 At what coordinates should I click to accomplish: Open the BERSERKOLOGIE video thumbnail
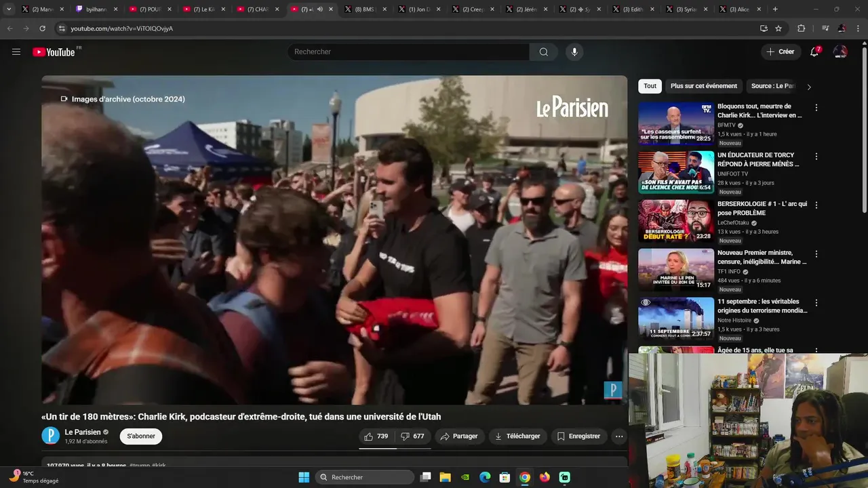pos(676,221)
